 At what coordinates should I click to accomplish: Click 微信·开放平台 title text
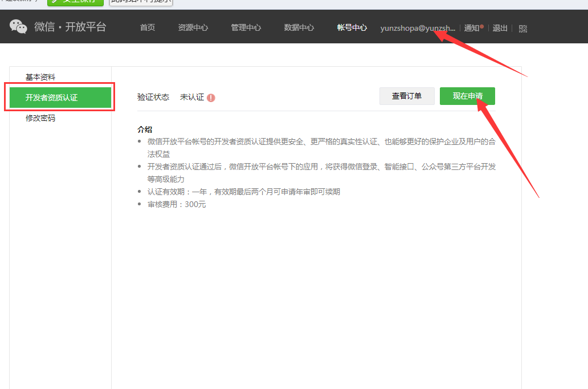(x=71, y=27)
